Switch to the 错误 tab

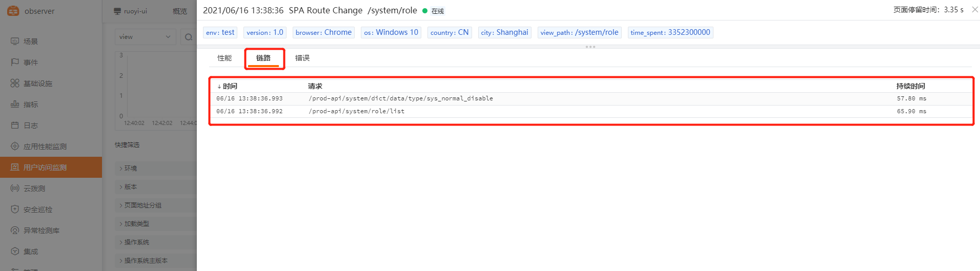[x=302, y=58]
